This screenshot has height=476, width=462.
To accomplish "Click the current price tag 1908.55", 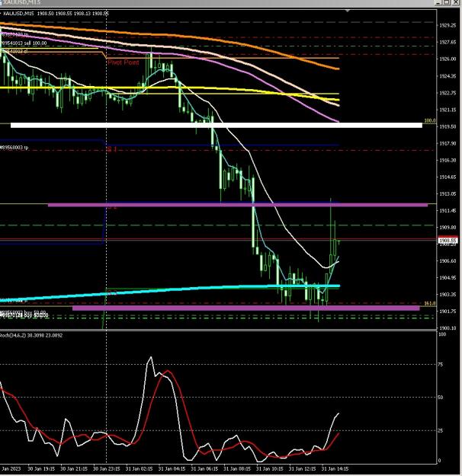I will (x=448, y=240).
